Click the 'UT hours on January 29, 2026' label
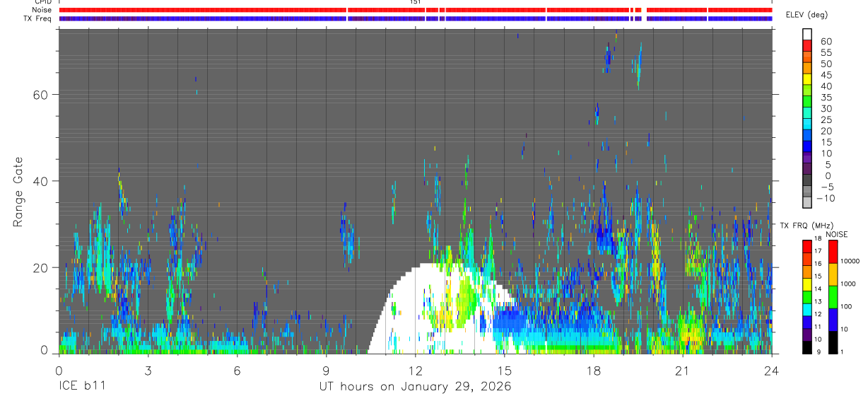The height and width of the screenshot is (401, 868). [415, 387]
